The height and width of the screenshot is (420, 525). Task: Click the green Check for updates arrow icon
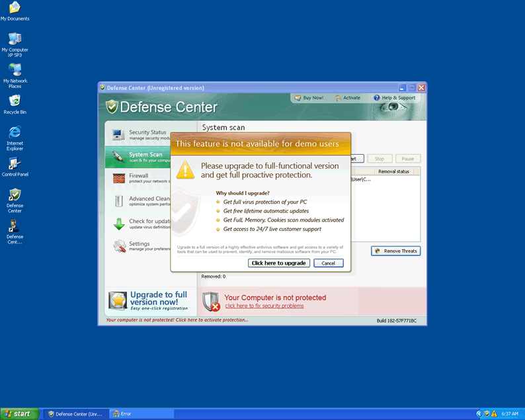tap(119, 224)
